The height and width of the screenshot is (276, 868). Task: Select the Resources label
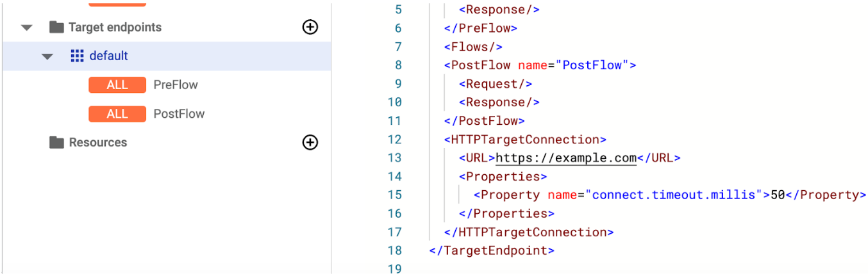(98, 143)
